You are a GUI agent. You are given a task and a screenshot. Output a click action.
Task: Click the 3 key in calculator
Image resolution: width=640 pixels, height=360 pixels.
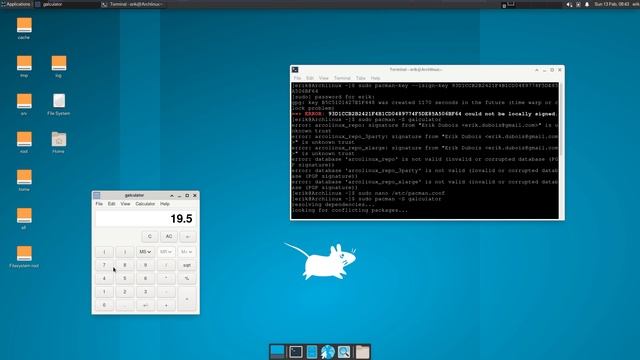pyautogui.click(x=145, y=292)
